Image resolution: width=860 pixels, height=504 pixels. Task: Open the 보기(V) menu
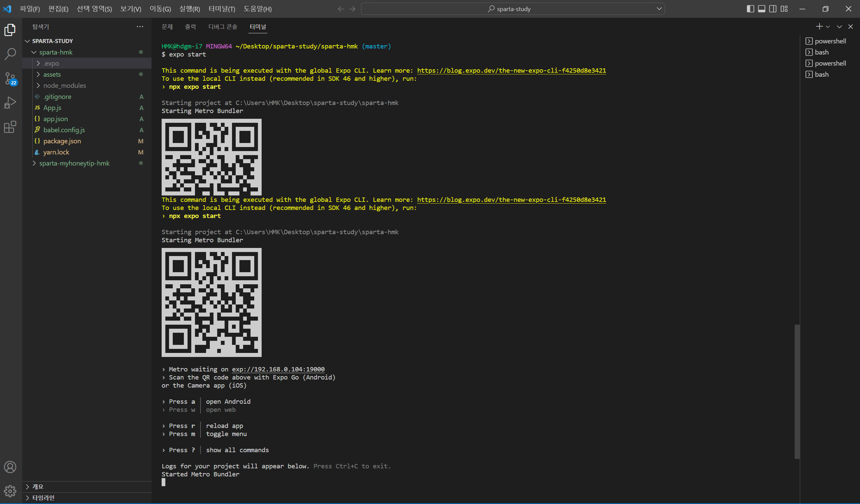(131, 9)
